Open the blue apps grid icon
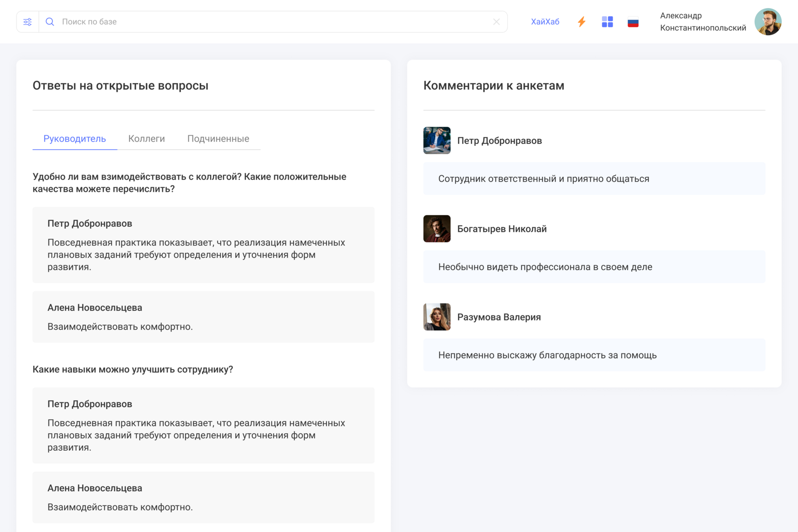798x532 pixels. coord(607,22)
